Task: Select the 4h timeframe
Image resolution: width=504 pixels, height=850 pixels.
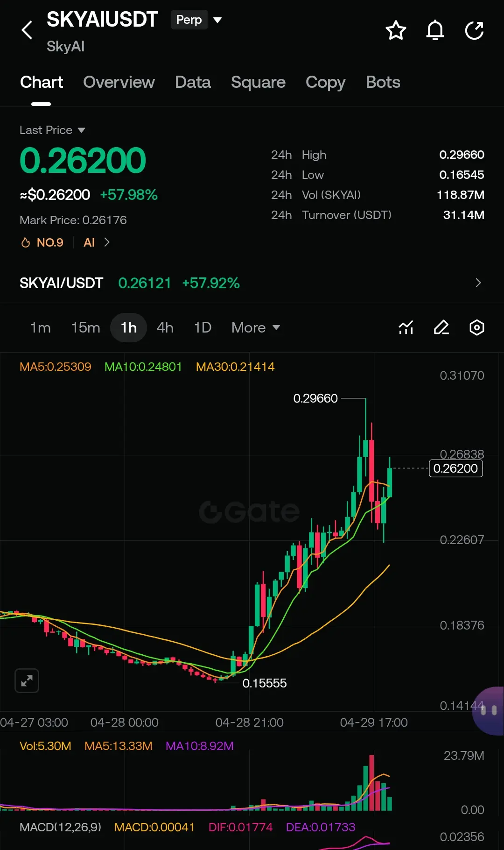Action: [x=165, y=327]
